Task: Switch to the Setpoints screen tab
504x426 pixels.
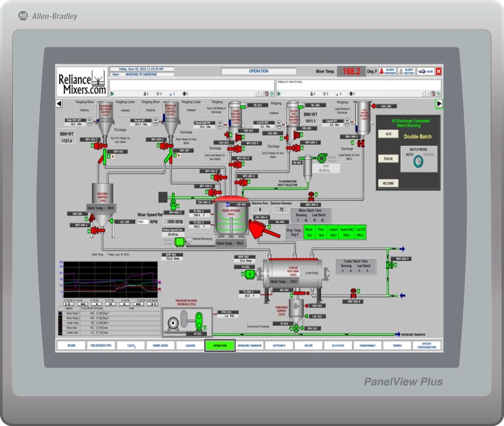Action: [x=279, y=346]
